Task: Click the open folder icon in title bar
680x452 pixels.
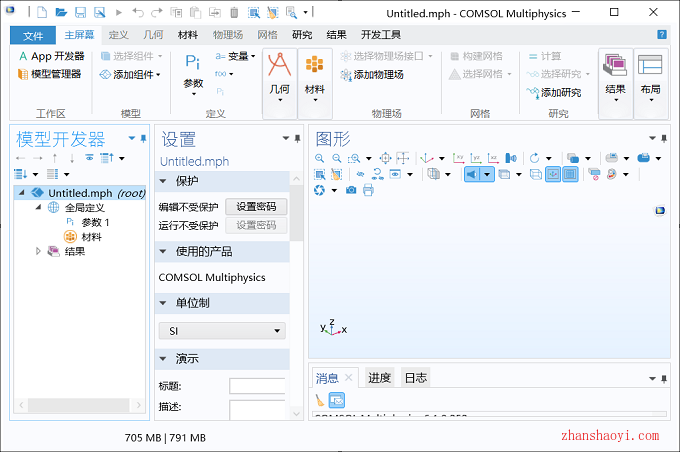Action: coord(61,12)
